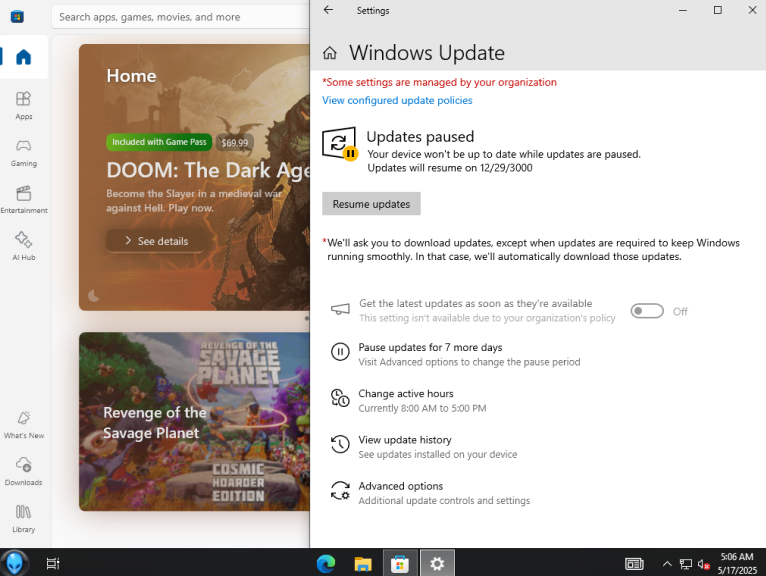The height and width of the screenshot is (576, 766).
Task: Click the active hours clock icon
Action: pos(340,398)
